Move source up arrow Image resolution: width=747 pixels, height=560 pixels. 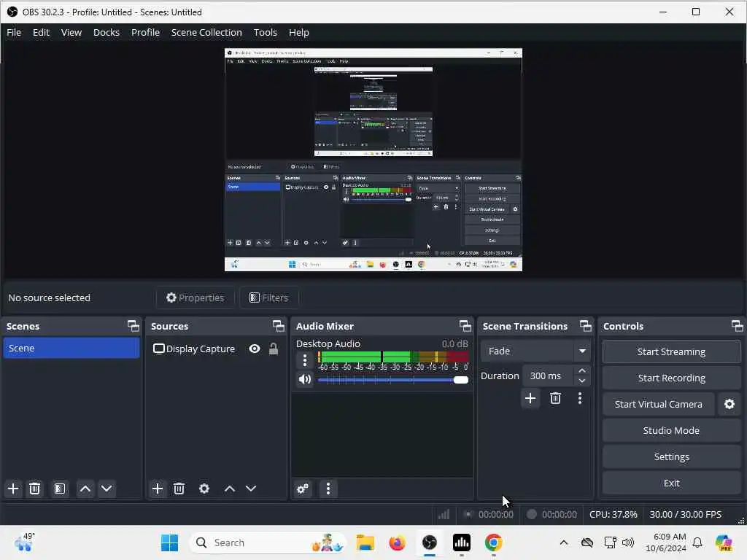tap(230, 489)
